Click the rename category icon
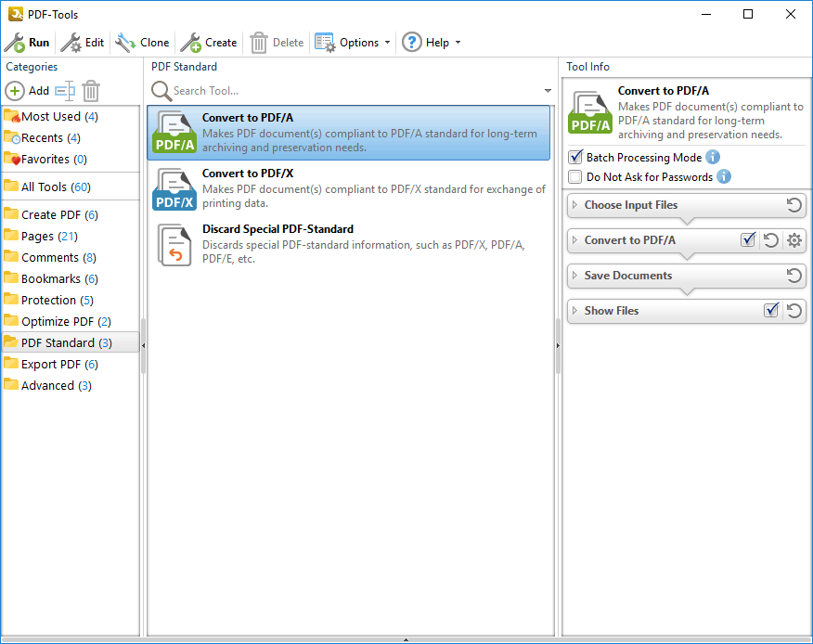813x644 pixels. 64,91
